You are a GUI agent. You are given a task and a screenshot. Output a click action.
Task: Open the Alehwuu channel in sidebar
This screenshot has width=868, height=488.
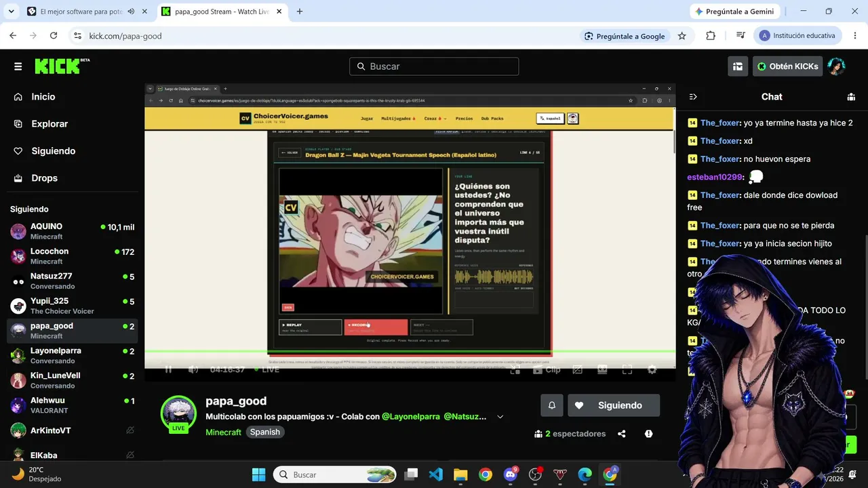73,405
